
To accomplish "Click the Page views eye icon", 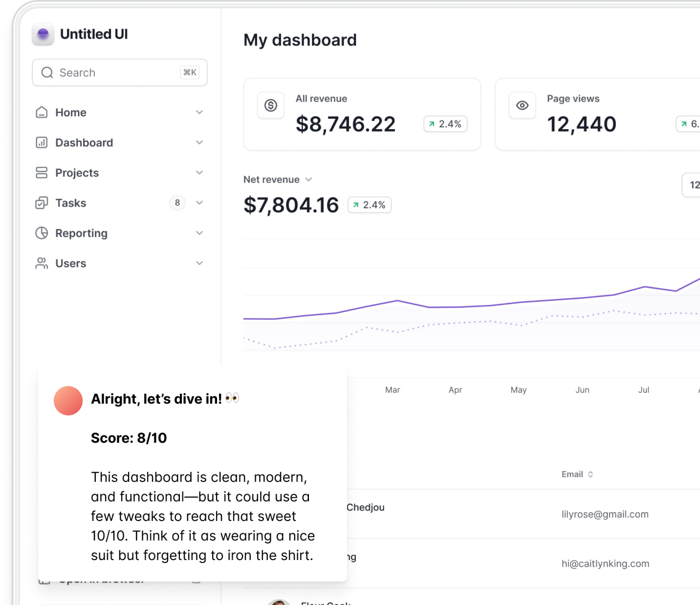I will click(522, 105).
